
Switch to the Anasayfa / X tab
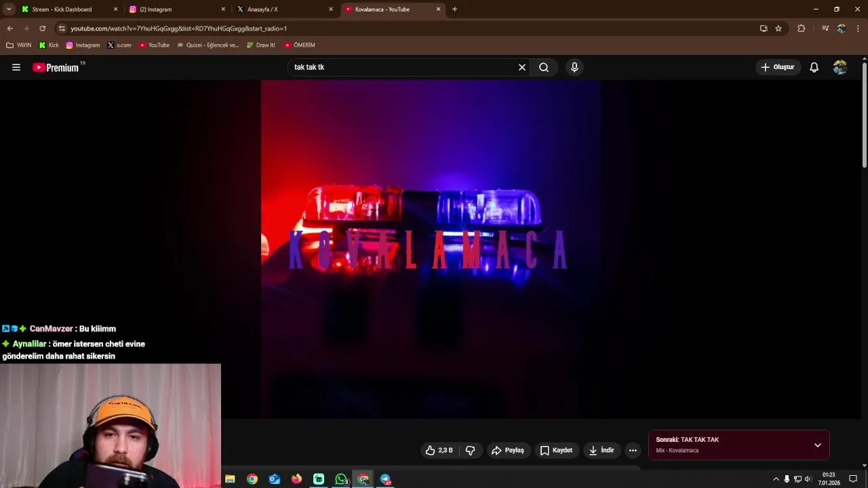pos(283,9)
